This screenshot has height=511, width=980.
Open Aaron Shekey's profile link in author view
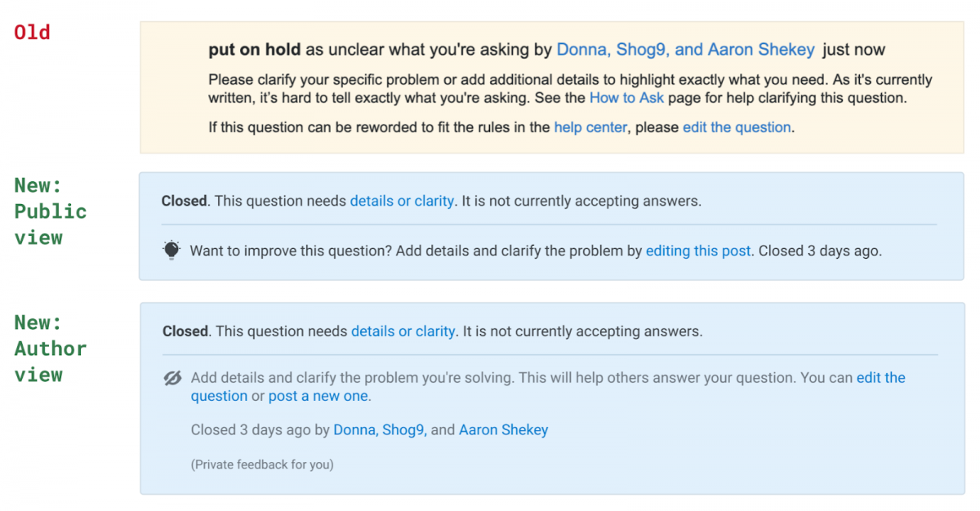(503, 429)
